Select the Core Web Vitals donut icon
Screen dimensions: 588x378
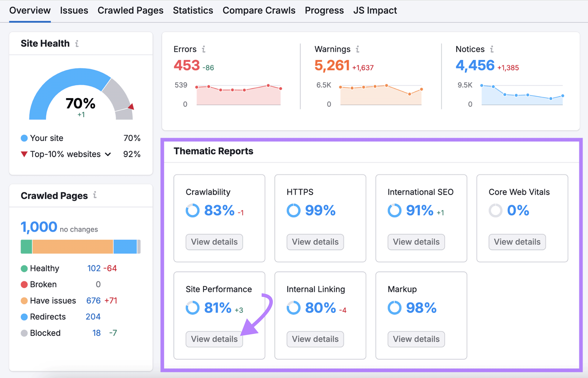pos(495,210)
